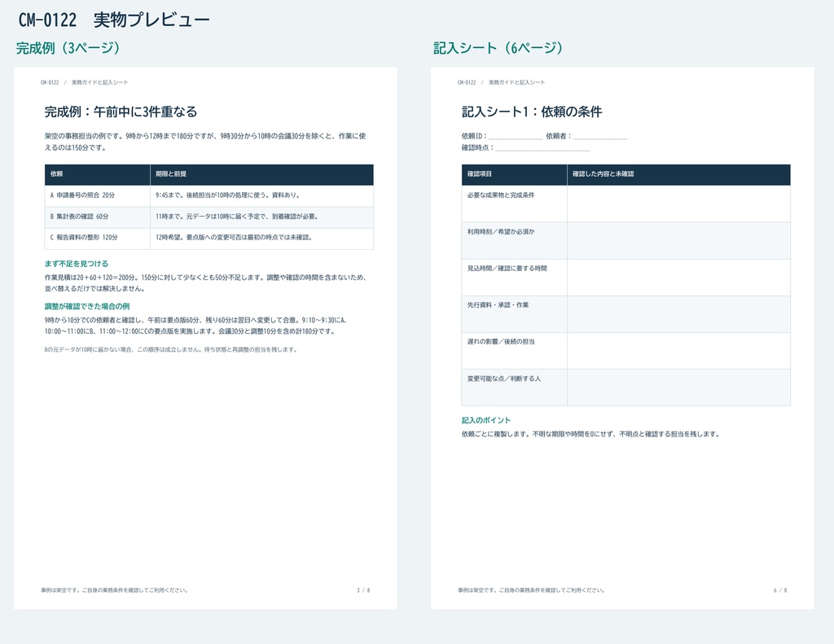The image size is (834, 644).
Task: Click the sentence starting 依頼ごとに複製します
Action: pos(591,435)
